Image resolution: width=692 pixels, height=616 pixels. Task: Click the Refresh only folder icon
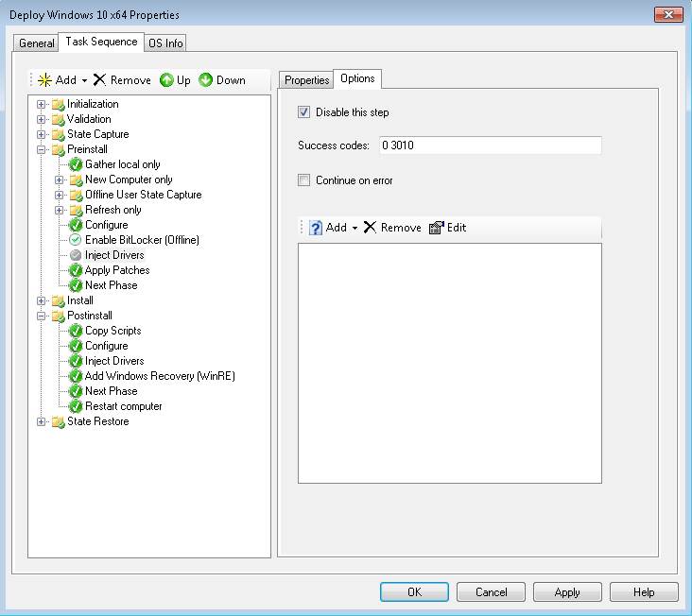pos(77,210)
